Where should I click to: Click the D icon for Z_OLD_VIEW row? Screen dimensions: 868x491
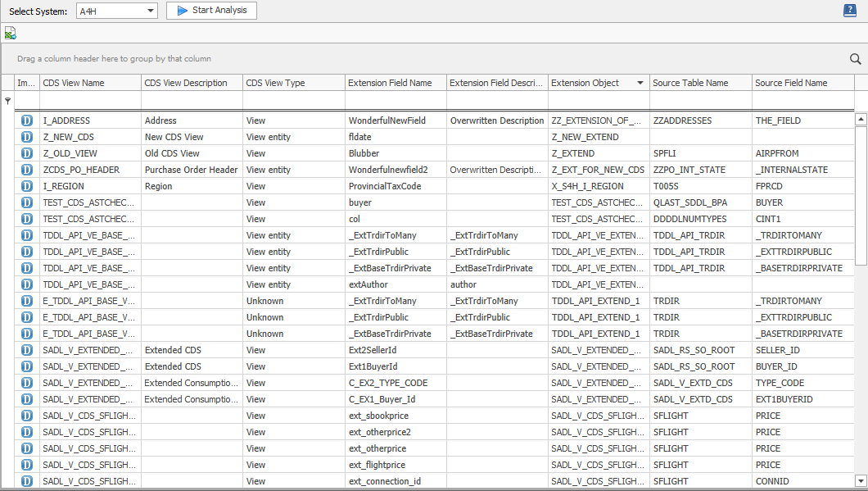pos(27,153)
